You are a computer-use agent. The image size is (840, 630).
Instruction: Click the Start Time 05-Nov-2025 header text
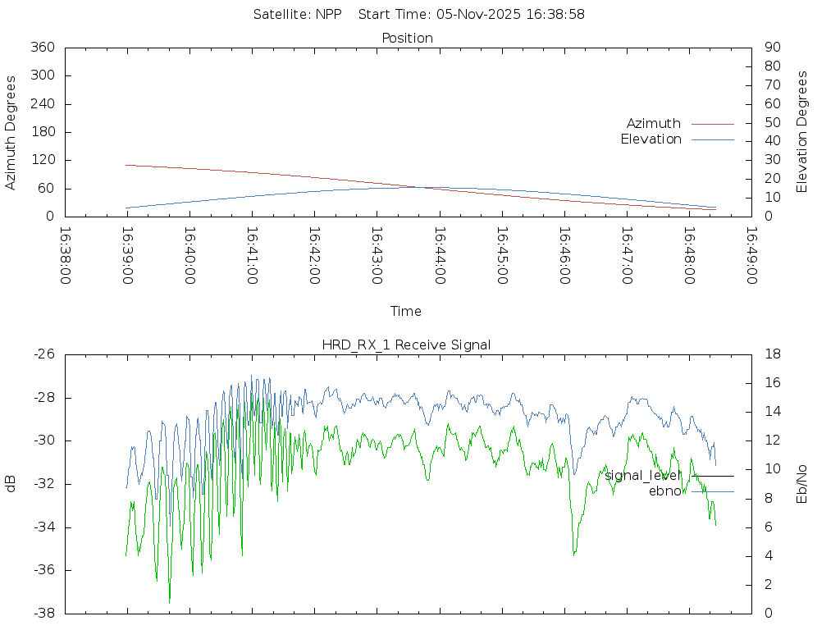[472, 14]
